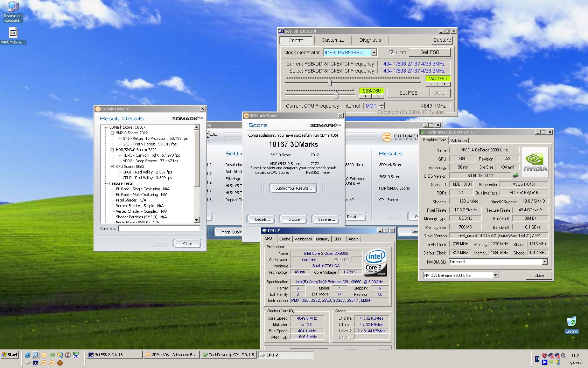Click the orange gear quick launch icon
The height and width of the screenshot is (368, 588).
[60, 363]
